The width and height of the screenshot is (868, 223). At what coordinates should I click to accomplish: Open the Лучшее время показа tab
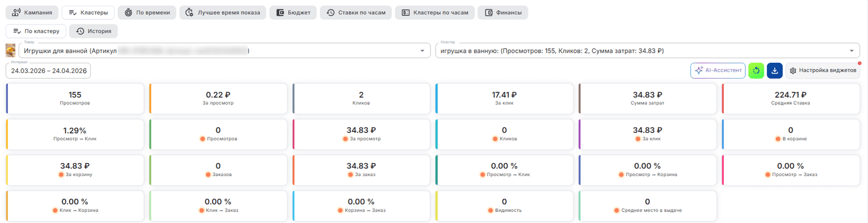[x=223, y=12]
